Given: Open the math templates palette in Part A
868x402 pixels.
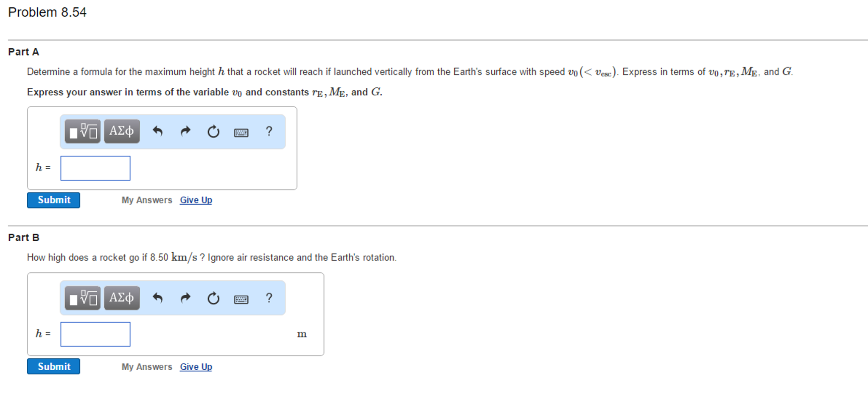Looking at the screenshot, I should (82, 131).
